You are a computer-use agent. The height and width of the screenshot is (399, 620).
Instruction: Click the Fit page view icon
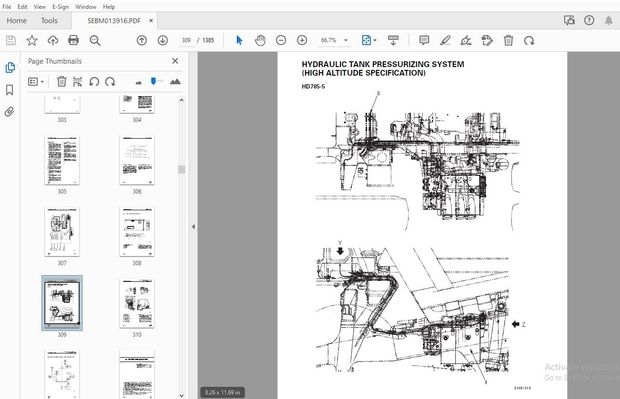(x=366, y=40)
